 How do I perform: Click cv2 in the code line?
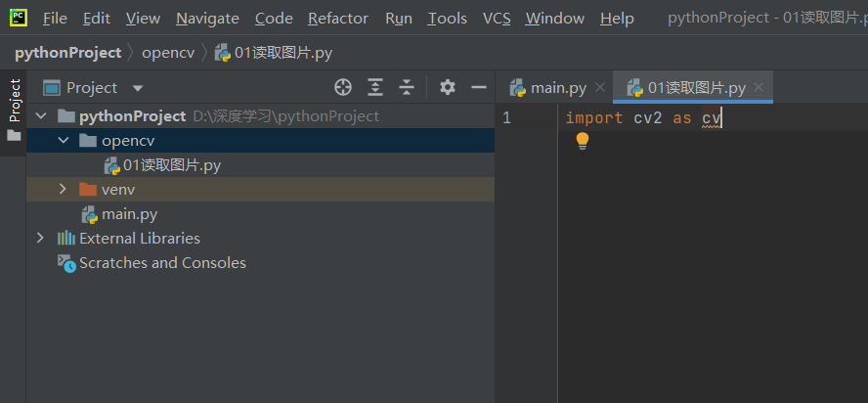click(648, 118)
